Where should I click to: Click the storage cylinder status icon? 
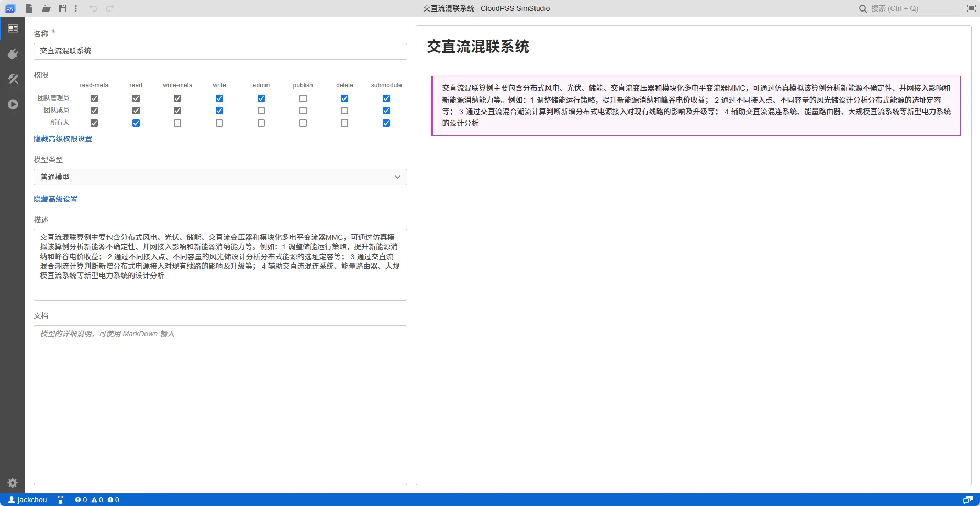61,500
